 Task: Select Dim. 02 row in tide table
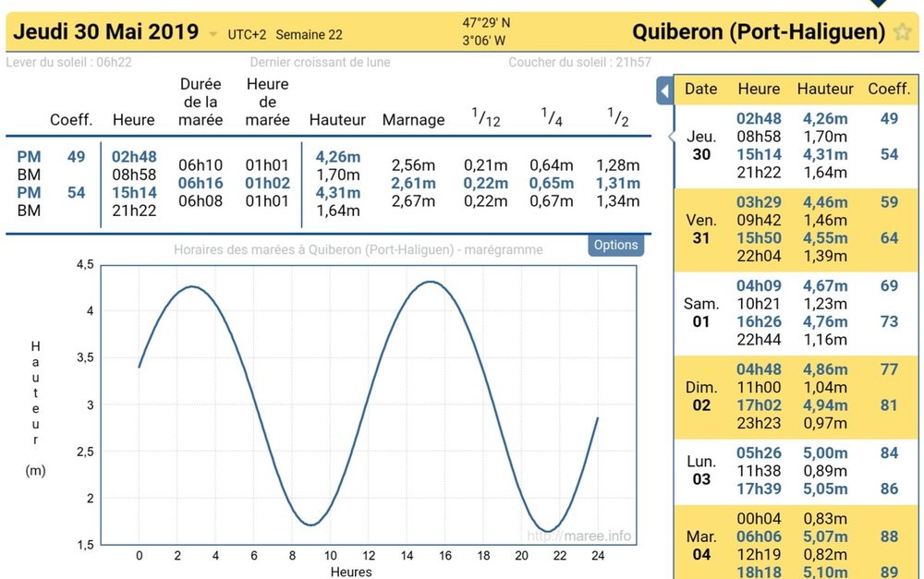point(796,397)
